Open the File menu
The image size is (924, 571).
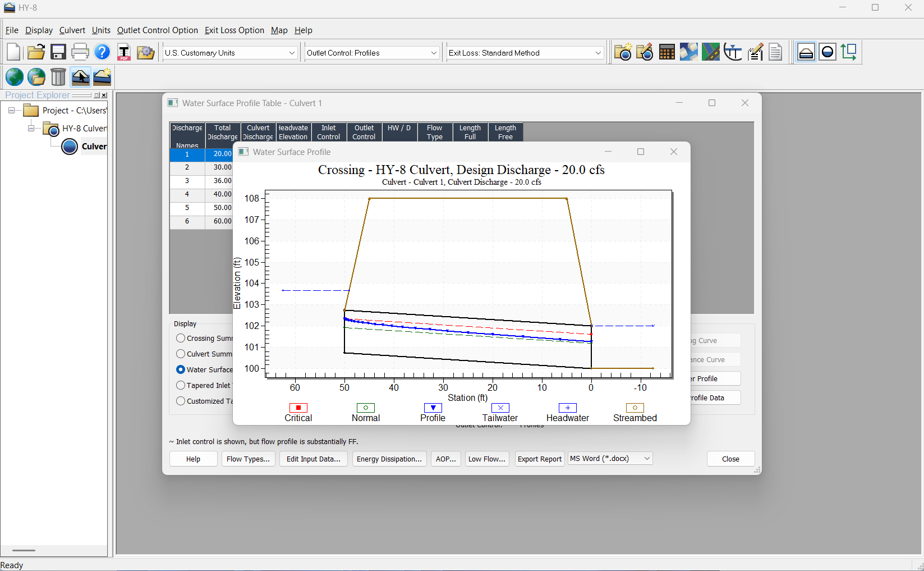click(x=12, y=30)
